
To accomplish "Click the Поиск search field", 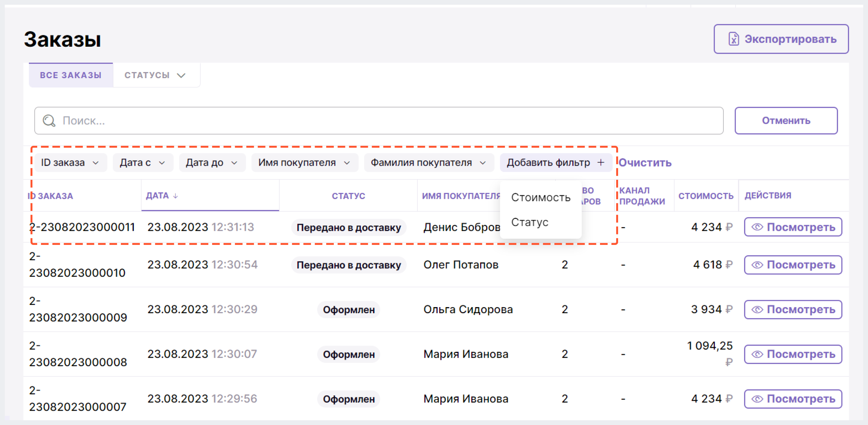I will tap(379, 120).
